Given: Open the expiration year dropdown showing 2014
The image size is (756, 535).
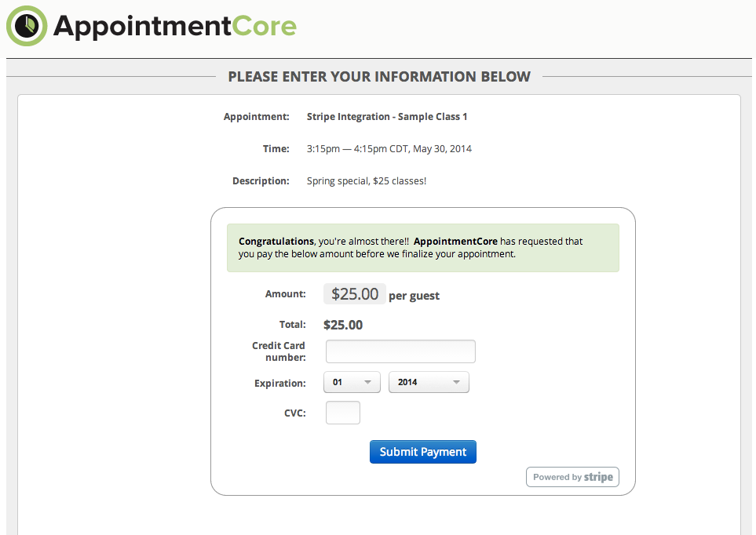Looking at the screenshot, I should (429, 382).
